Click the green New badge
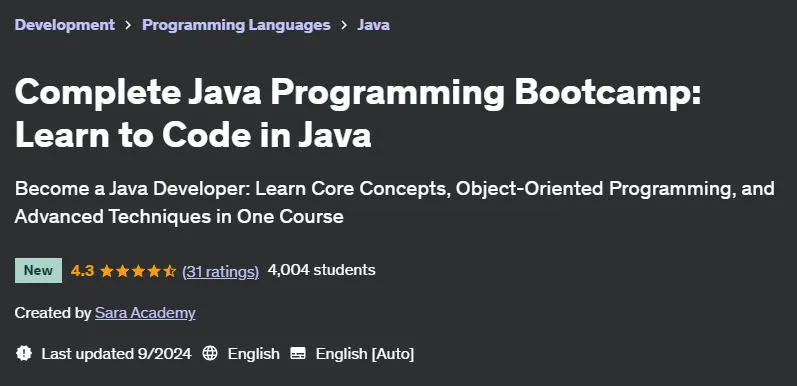This screenshot has width=797, height=386. [39, 271]
